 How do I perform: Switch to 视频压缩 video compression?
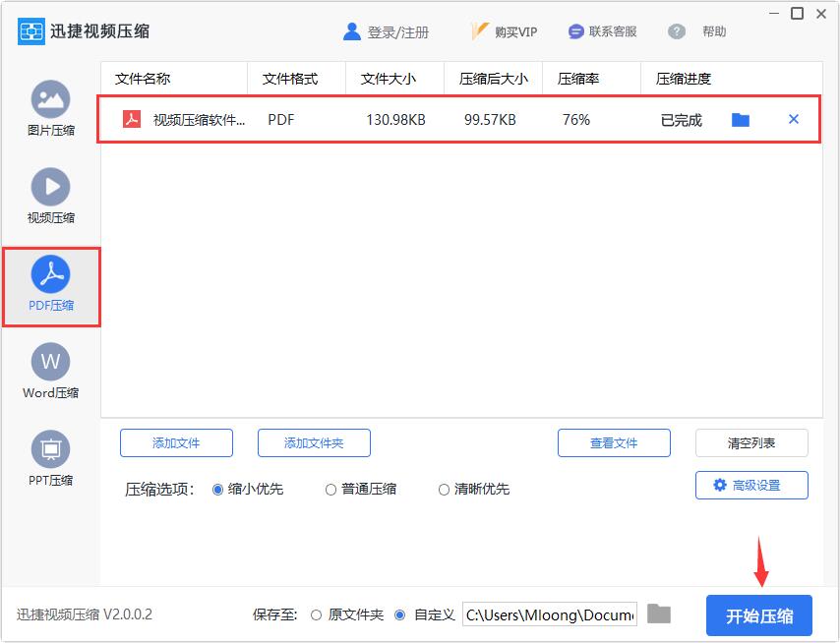pos(51,196)
